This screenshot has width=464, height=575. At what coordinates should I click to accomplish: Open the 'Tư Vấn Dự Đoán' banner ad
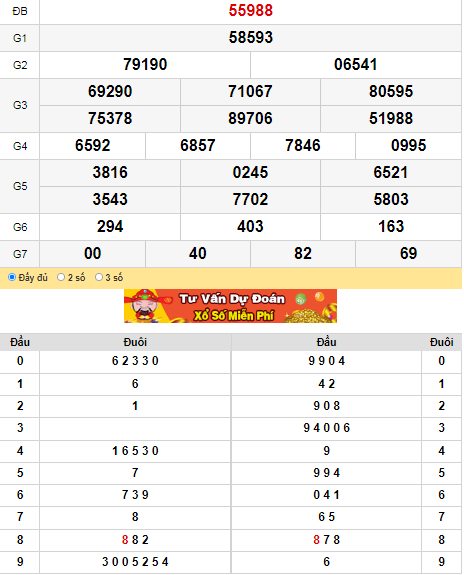tap(230, 306)
